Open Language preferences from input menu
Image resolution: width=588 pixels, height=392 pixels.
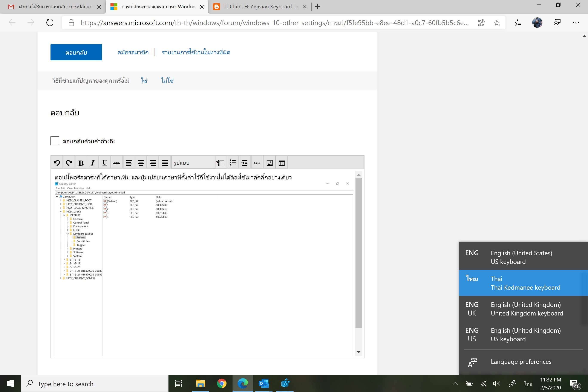(x=521, y=361)
